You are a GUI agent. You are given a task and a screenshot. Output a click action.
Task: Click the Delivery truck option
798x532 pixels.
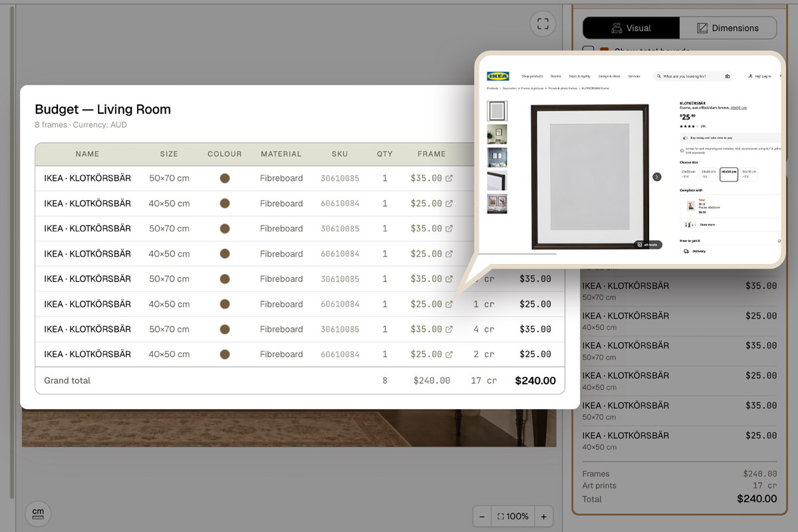pos(695,251)
